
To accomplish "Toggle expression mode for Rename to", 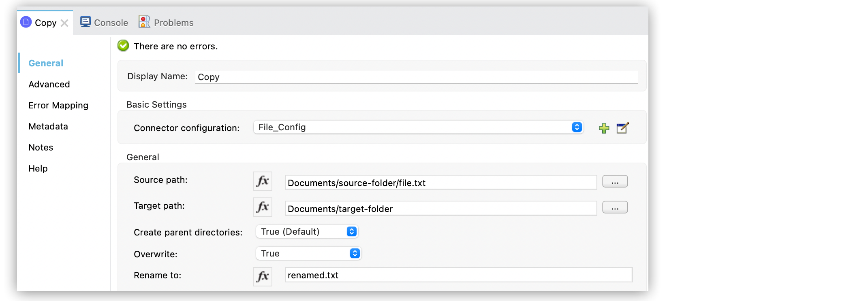I will click(x=263, y=277).
